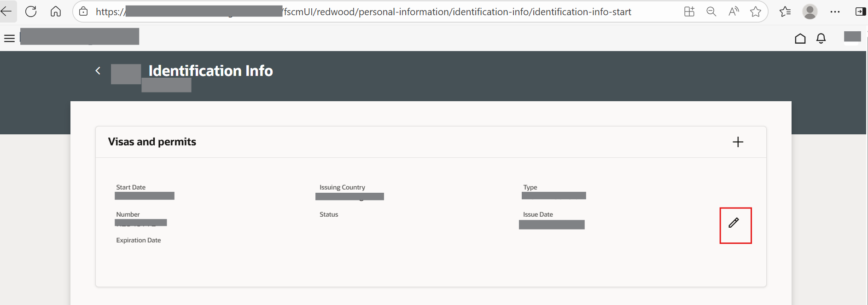Screen dimensions: 868x305
Task: Click the browser home icon
Action: pos(56,12)
